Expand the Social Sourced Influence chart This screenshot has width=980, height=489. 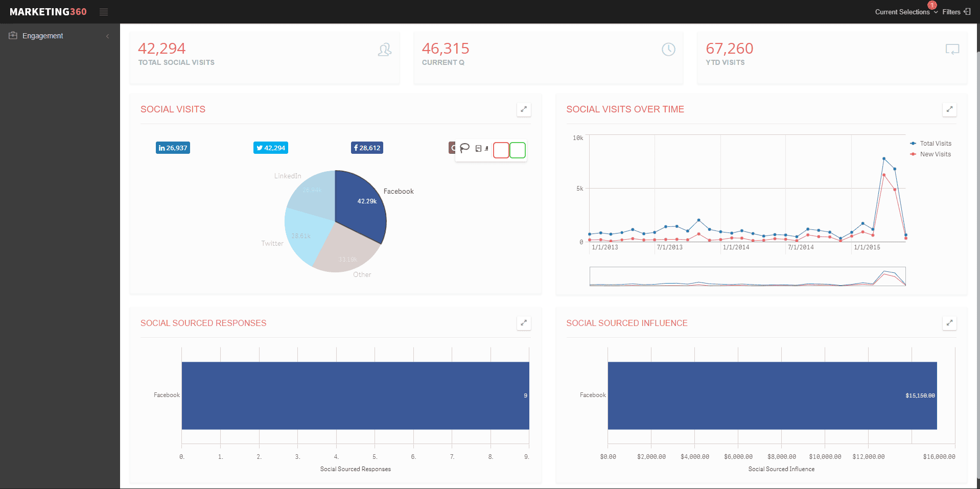[949, 323]
